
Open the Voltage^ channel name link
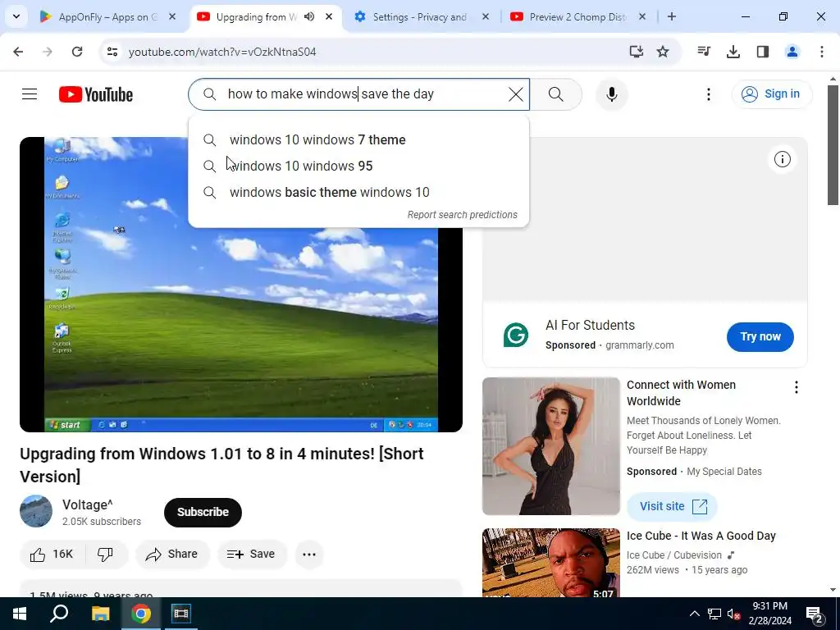pyautogui.click(x=88, y=504)
